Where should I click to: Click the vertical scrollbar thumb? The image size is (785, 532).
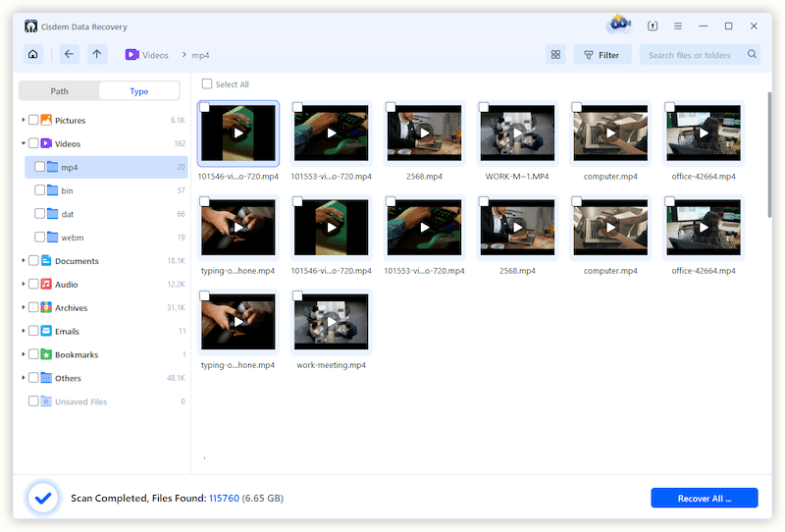[x=769, y=154]
